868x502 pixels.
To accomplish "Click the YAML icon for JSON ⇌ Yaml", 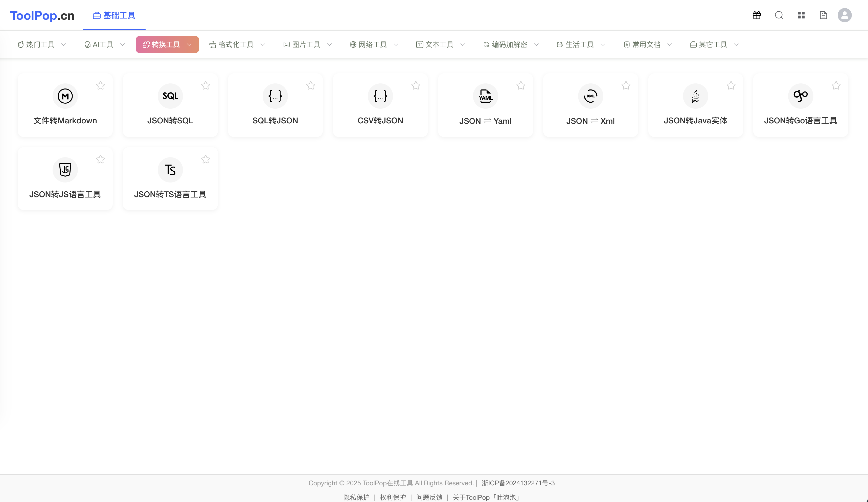I will coord(485,96).
